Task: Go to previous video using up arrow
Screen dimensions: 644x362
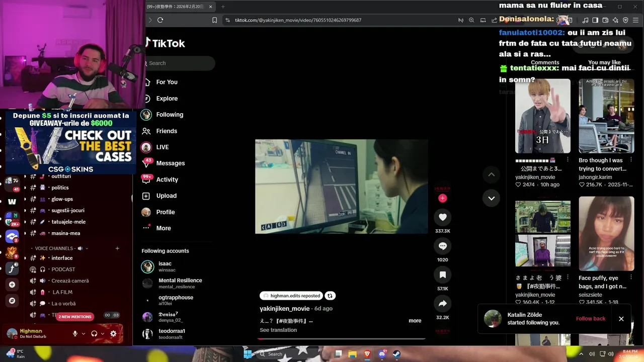Action: click(492, 174)
